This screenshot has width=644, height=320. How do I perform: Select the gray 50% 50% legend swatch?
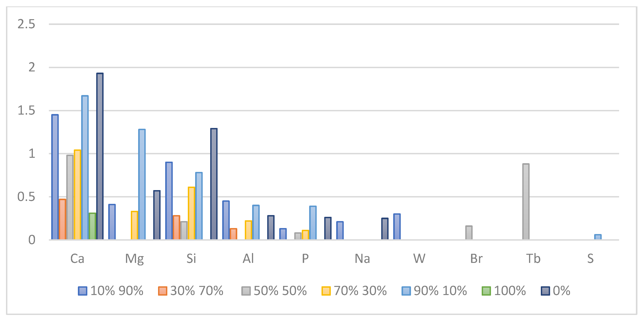[x=246, y=291]
